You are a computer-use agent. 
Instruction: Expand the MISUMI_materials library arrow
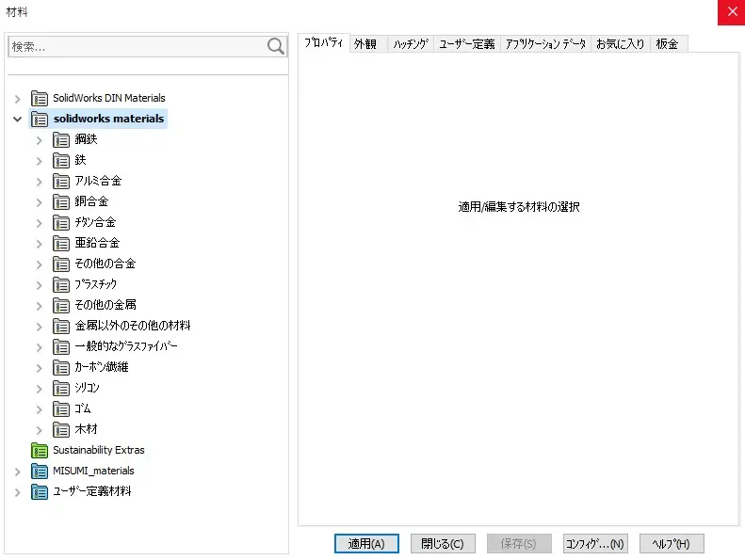[17, 471]
